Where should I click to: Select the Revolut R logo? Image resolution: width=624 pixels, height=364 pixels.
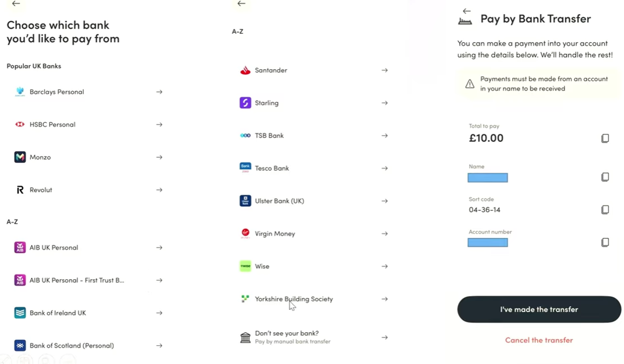[x=20, y=190]
